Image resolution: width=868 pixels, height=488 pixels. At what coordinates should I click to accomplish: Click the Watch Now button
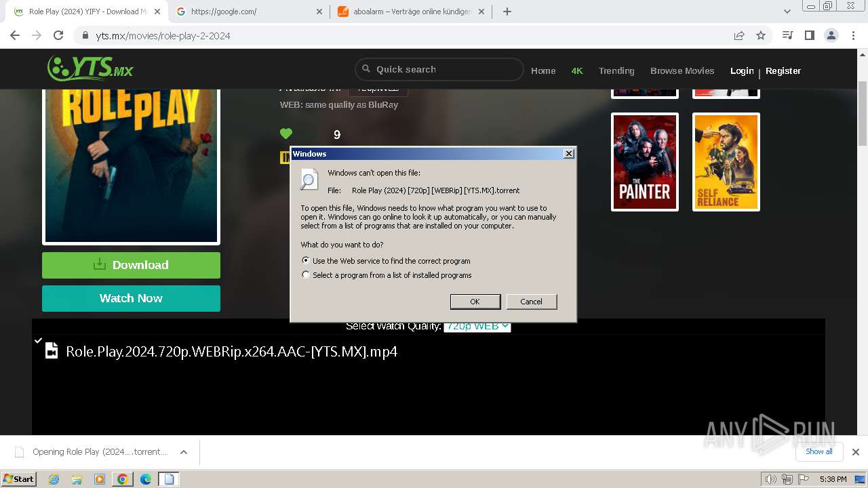[131, 298]
